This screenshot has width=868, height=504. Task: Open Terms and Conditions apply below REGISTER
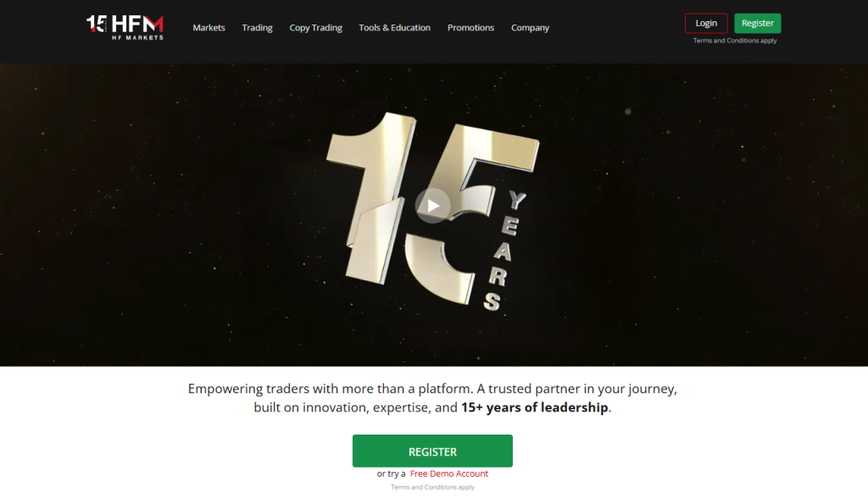pyautogui.click(x=432, y=487)
